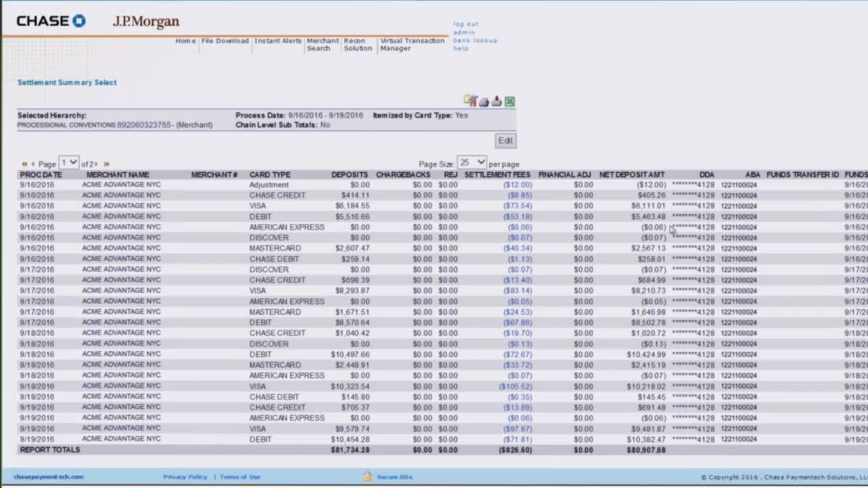Select deposit amount $6,184.55
Image resolution: width=868 pixels, height=488 pixels.
tap(353, 206)
